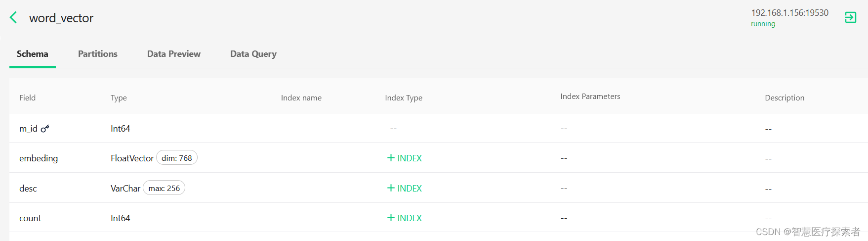
Task: Click the Field column header
Action: (27, 98)
